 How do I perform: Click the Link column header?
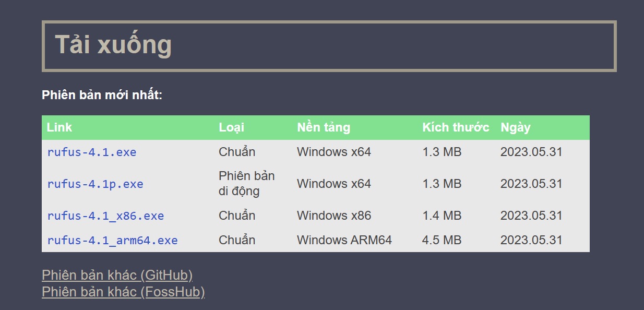coord(59,127)
